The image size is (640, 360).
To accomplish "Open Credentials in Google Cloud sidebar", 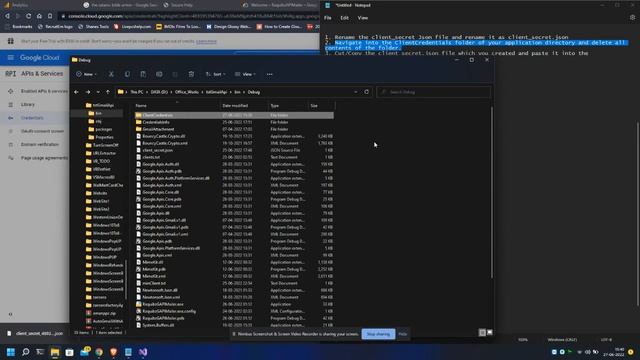I will click(32, 118).
